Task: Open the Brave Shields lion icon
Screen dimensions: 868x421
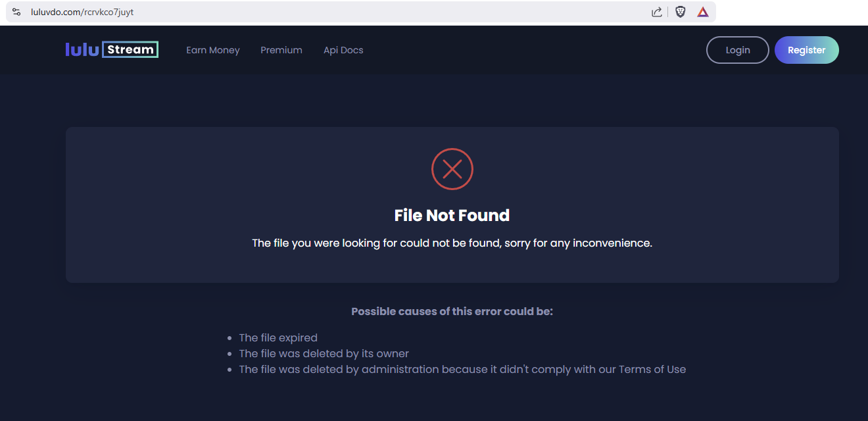Action: pos(681,12)
